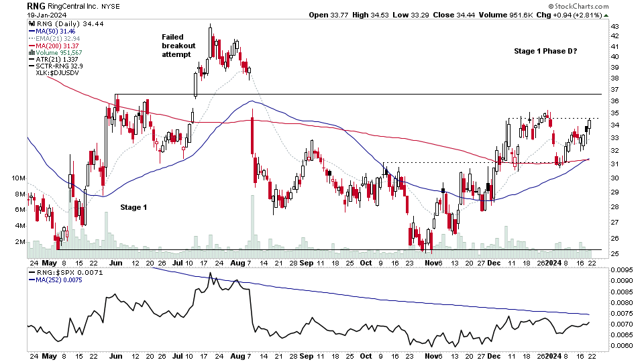The height and width of the screenshot is (362, 644).
Task: Click 2024 on the price panel date axis
Action: click(553, 263)
